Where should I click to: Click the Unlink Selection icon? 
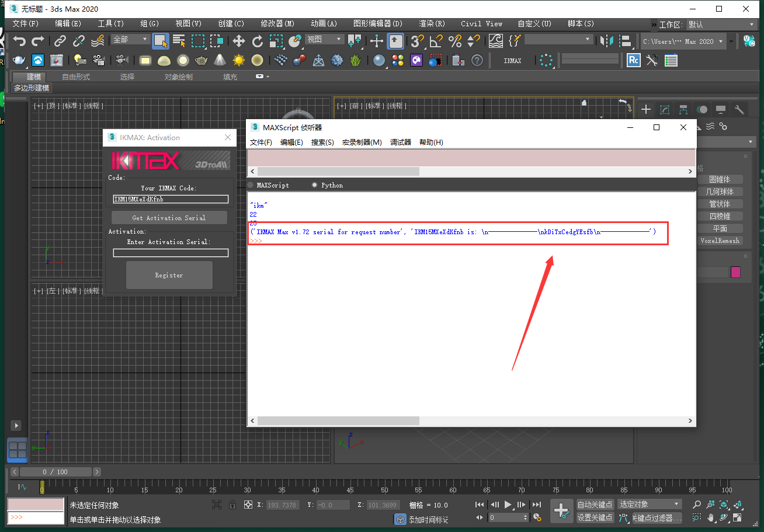click(x=79, y=41)
